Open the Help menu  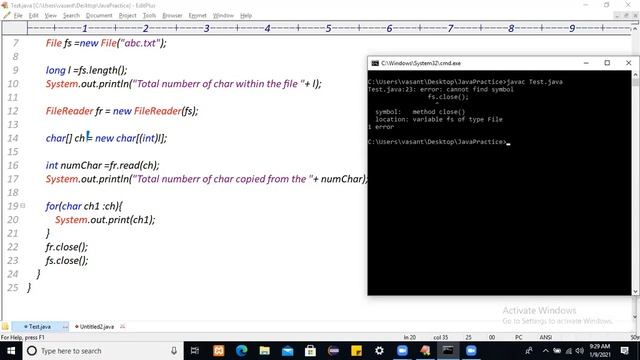tap(246, 16)
